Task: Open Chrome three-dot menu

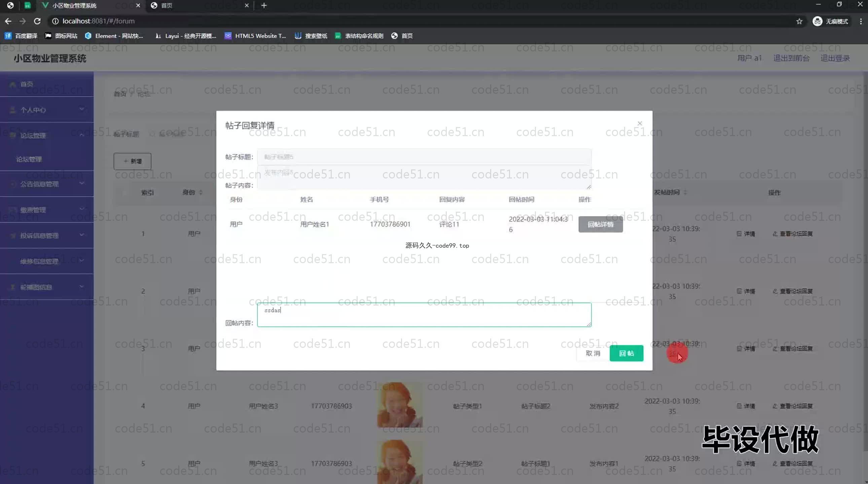Action: point(861,21)
